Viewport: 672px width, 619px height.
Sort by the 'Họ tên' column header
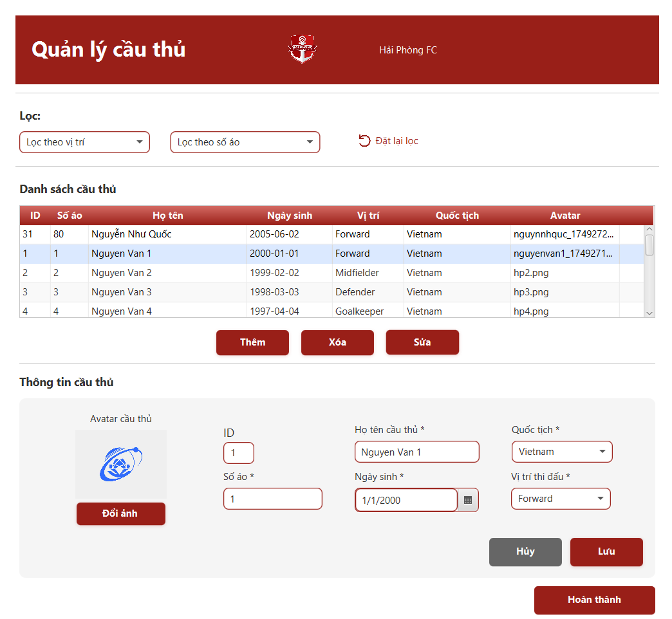pos(167,216)
